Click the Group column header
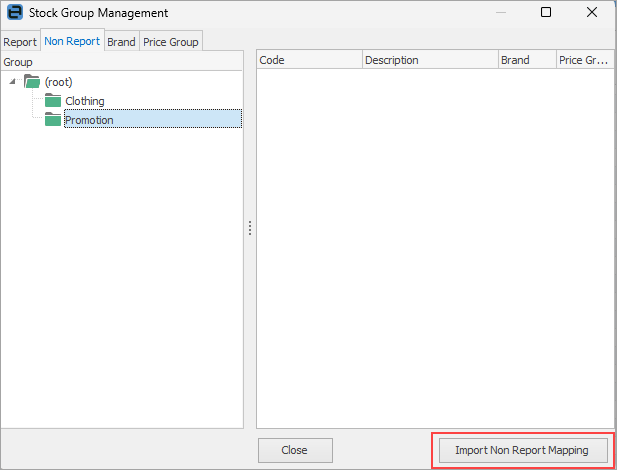 tap(122, 62)
